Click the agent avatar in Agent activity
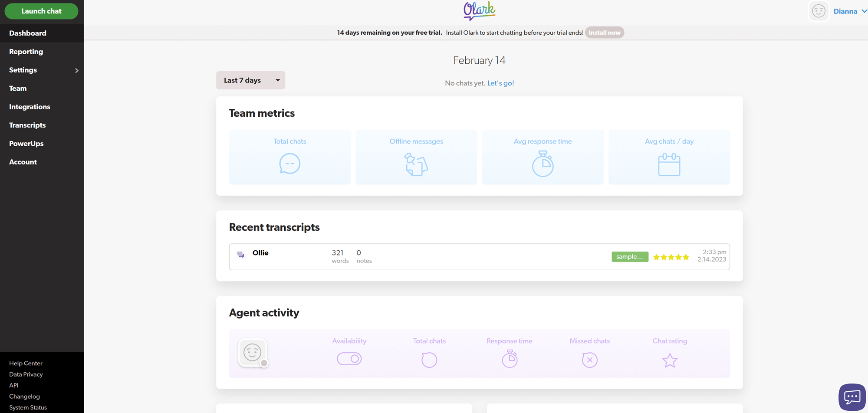Viewport: 868px width, 413px height. tap(253, 352)
